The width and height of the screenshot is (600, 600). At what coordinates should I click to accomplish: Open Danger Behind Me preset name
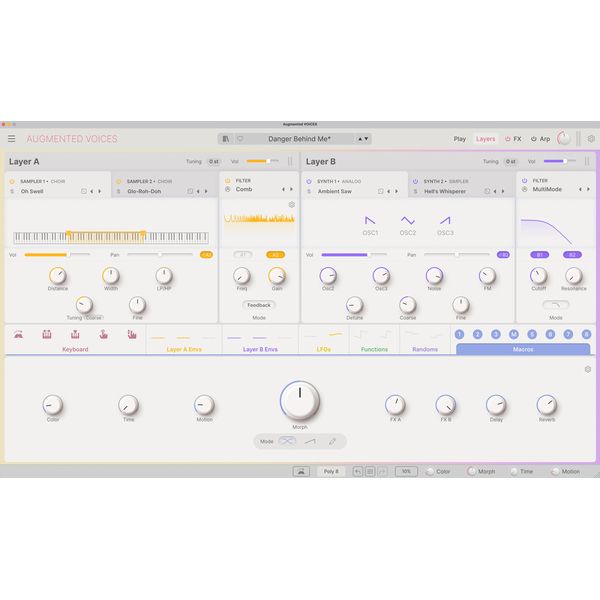pos(299,139)
